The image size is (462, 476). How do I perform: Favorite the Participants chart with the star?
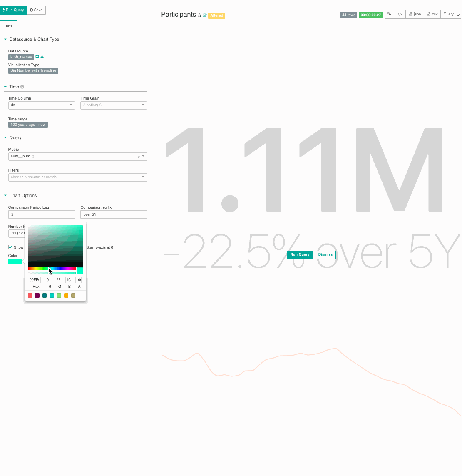point(199,15)
